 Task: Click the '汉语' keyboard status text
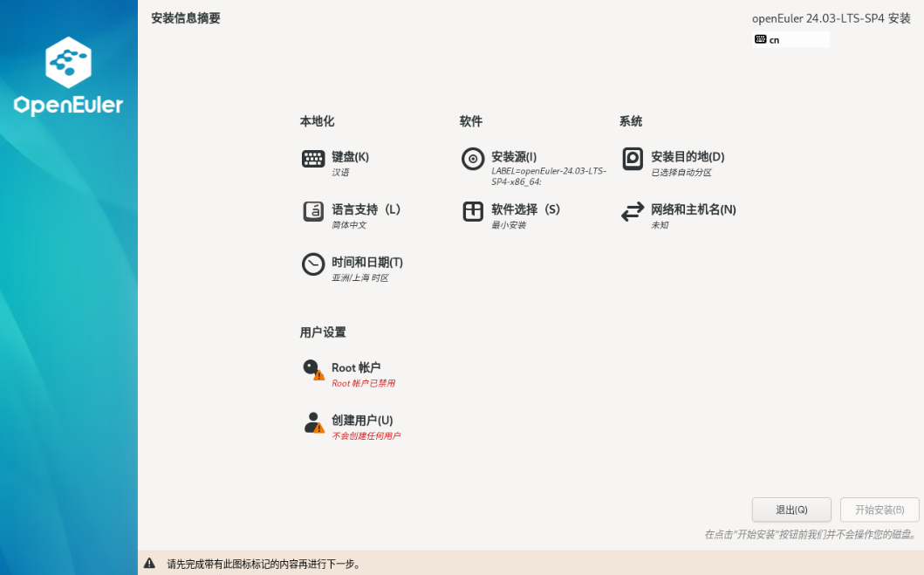(340, 173)
